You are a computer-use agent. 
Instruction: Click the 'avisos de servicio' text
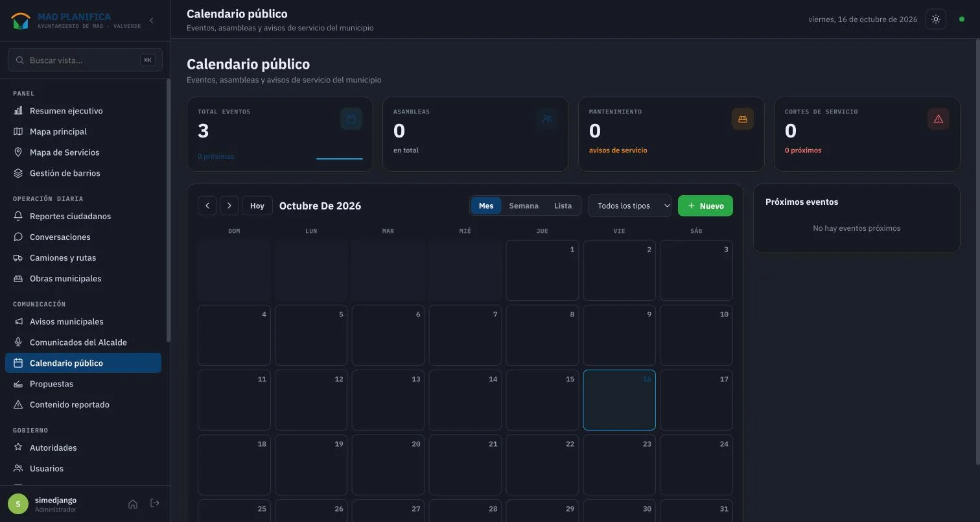(618, 150)
